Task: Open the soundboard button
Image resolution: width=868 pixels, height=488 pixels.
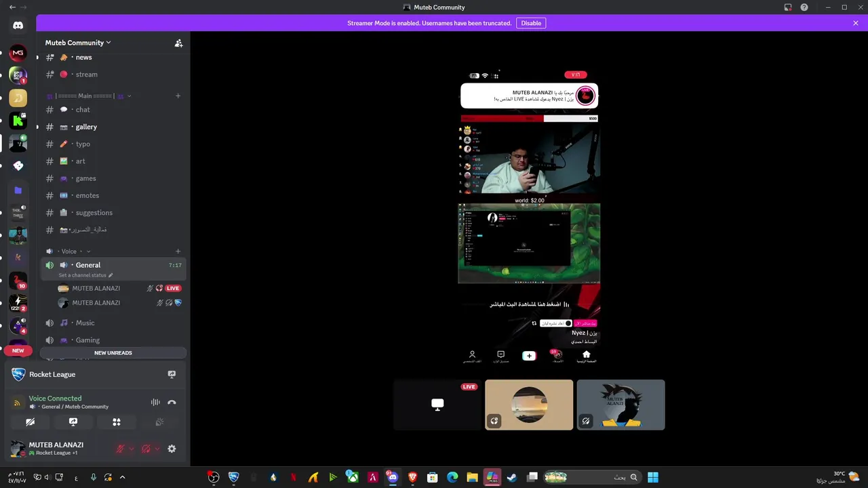Action: 159,422
